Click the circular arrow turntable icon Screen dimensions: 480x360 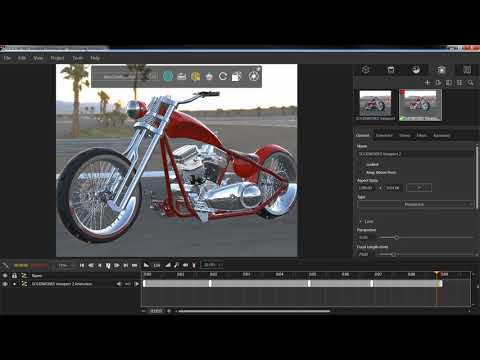click(x=223, y=76)
